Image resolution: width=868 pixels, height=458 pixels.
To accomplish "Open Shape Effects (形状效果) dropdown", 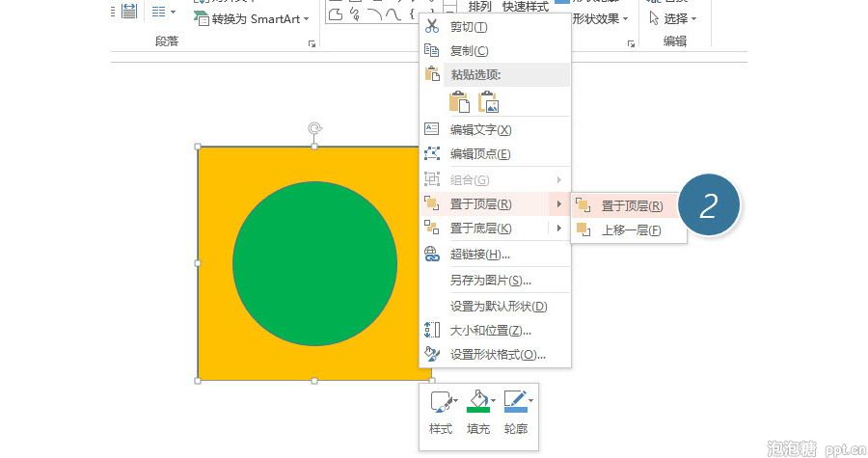I will click(601, 19).
